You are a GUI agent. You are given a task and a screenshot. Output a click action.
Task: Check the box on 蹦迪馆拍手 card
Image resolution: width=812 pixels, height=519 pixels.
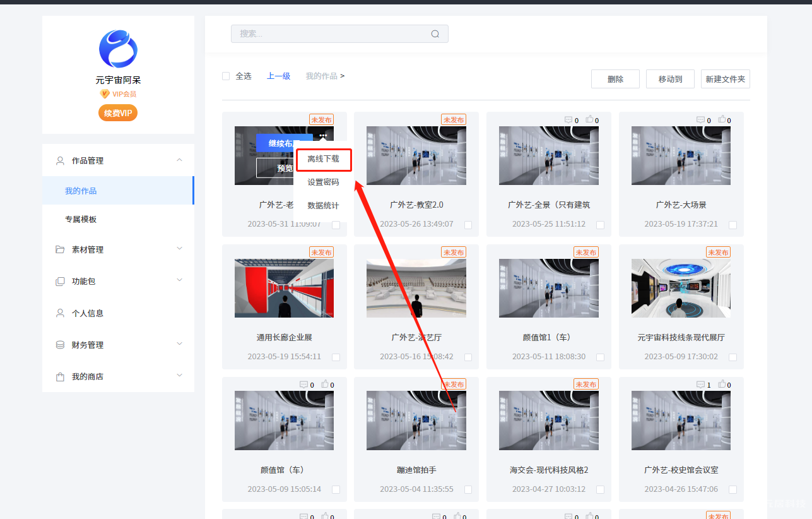[468, 490]
